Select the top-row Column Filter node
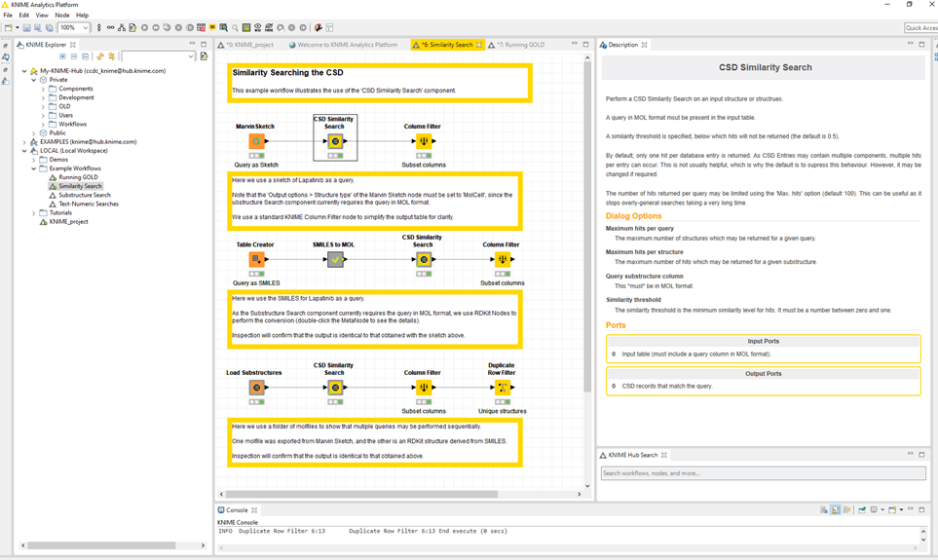The width and height of the screenshot is (938, 560). tap(424, 141)
